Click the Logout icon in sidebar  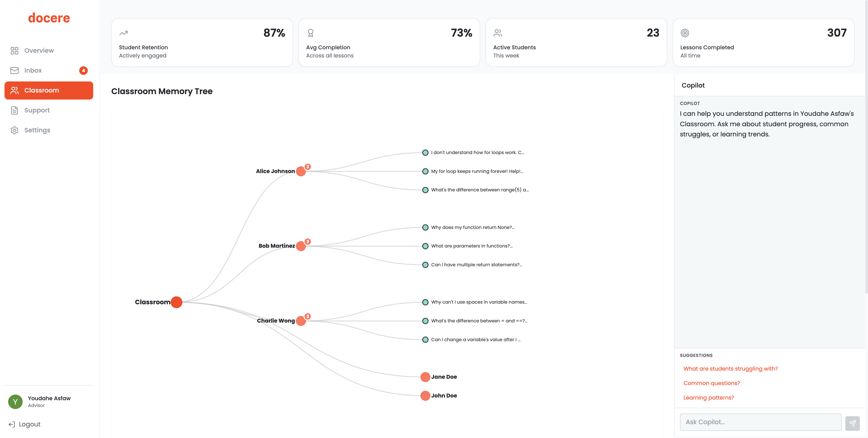click(12, 424)
